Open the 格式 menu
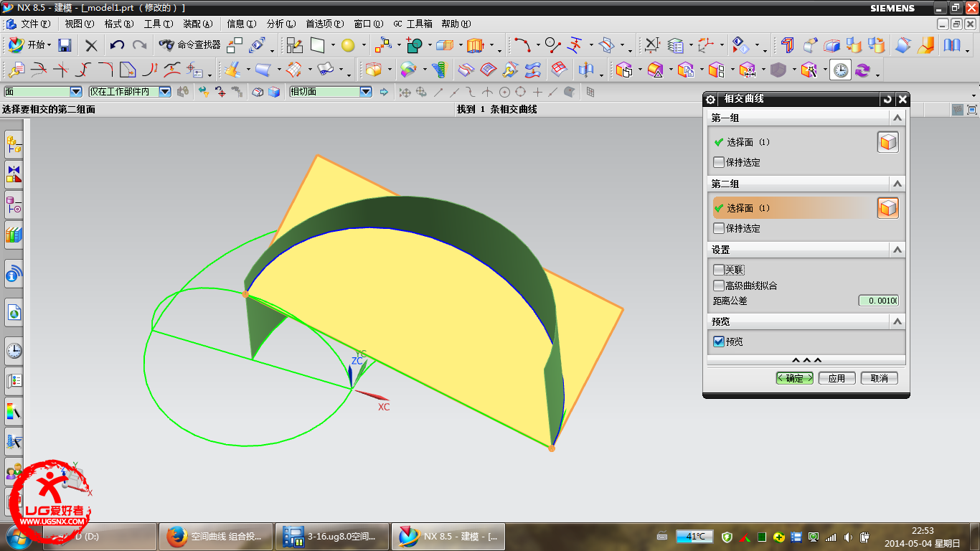The width and height of the screenshot is (980, 551). (118, 24)
